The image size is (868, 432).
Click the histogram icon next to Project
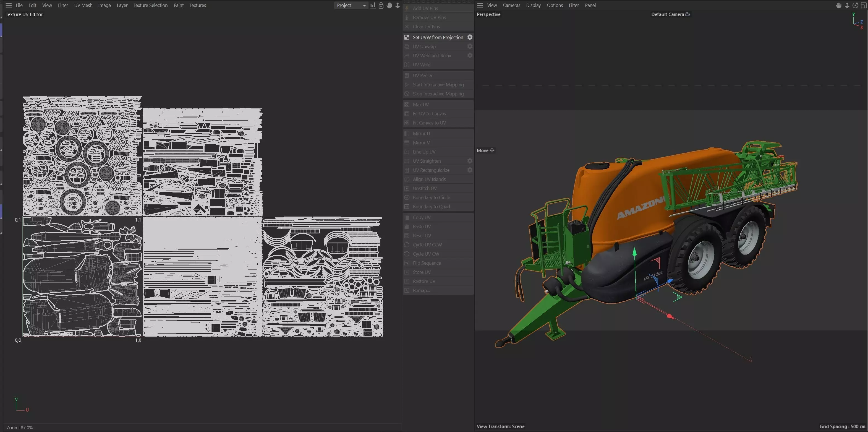coord(373,6)
